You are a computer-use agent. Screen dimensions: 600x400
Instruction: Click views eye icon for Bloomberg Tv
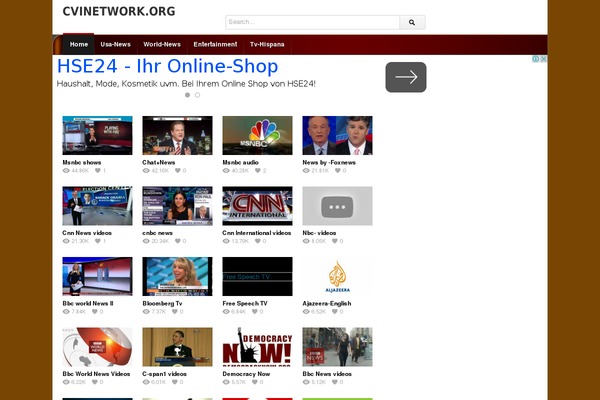pos(146,312)
